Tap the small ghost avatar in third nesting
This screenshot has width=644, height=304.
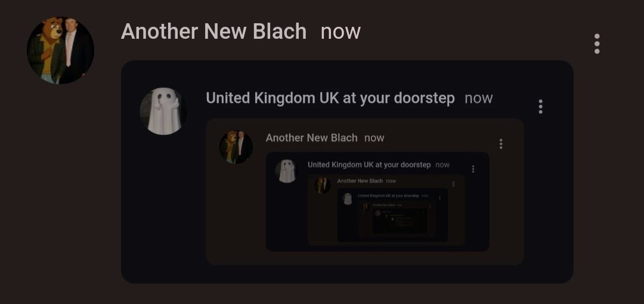(287, 171)
